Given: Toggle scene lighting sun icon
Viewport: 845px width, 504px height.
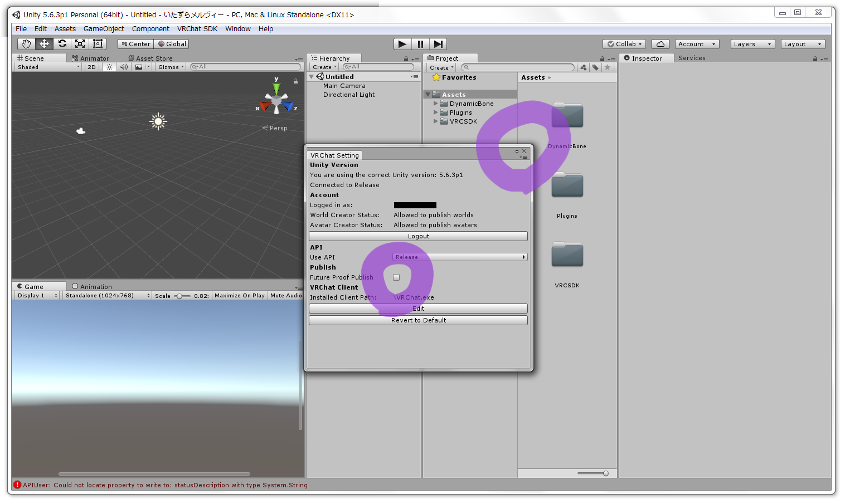Looking at the screenshot, I should [109, 67].
